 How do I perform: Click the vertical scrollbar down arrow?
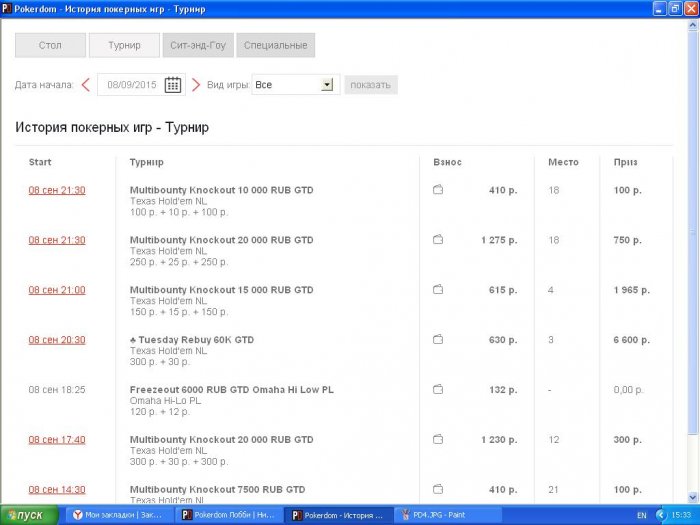(x=692, y=497)
